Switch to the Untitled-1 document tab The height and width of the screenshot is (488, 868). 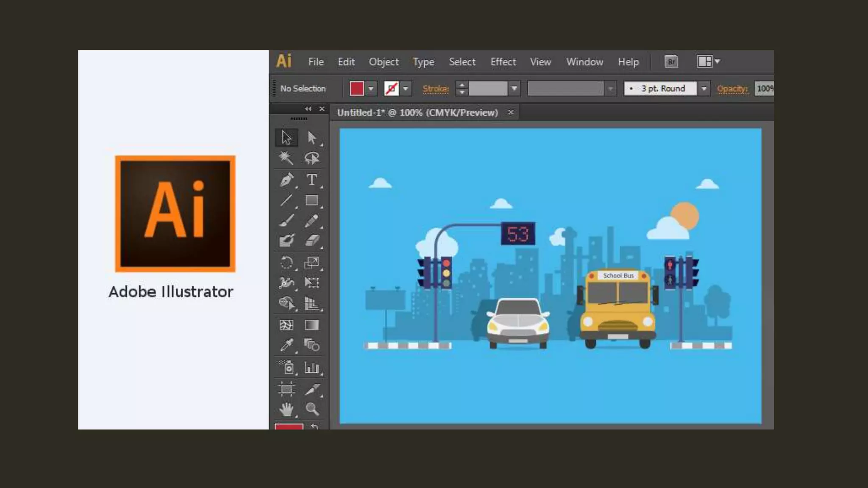pyautogui.click(x=417, y=113)
